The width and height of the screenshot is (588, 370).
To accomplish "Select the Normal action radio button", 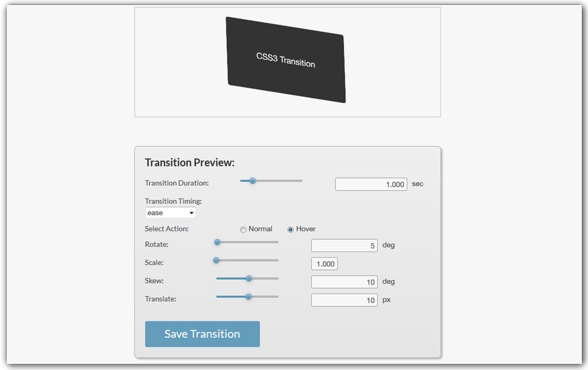I will pyautogui.click(x=243, y=229).
